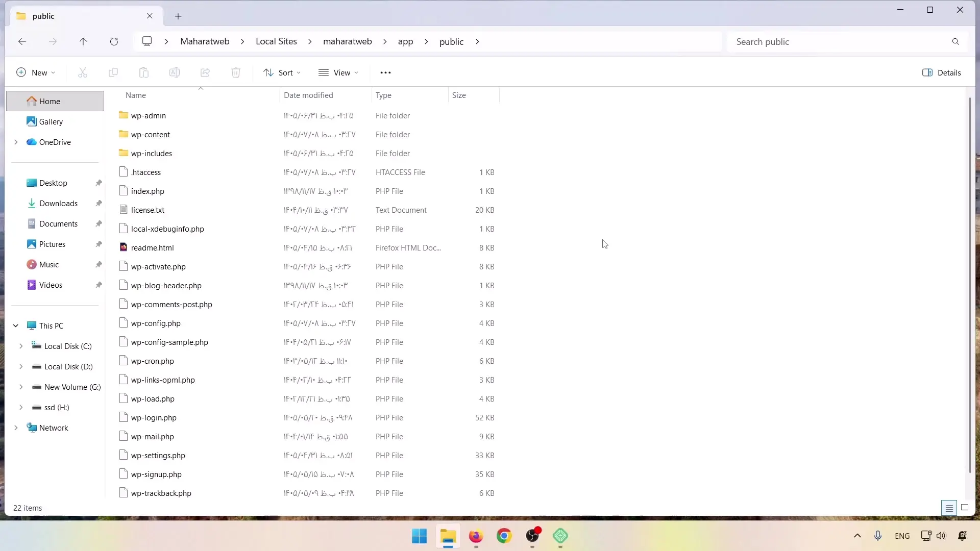The height and width of the screenshot is (551, 980).
Task: Show hidden system tray icons
Action: tap(857, 536)
